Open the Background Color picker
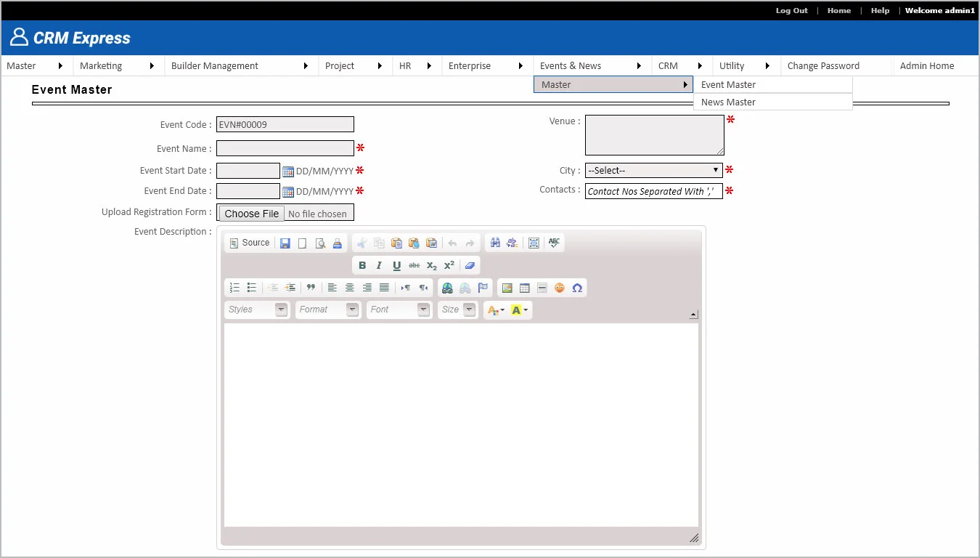Screen dimensions: 980x558 (520, 310)
